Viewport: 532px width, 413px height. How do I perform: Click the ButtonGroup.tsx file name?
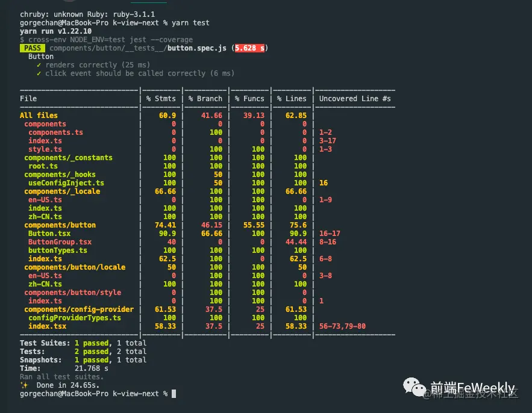pyautogui.click(x=60, y=242)
